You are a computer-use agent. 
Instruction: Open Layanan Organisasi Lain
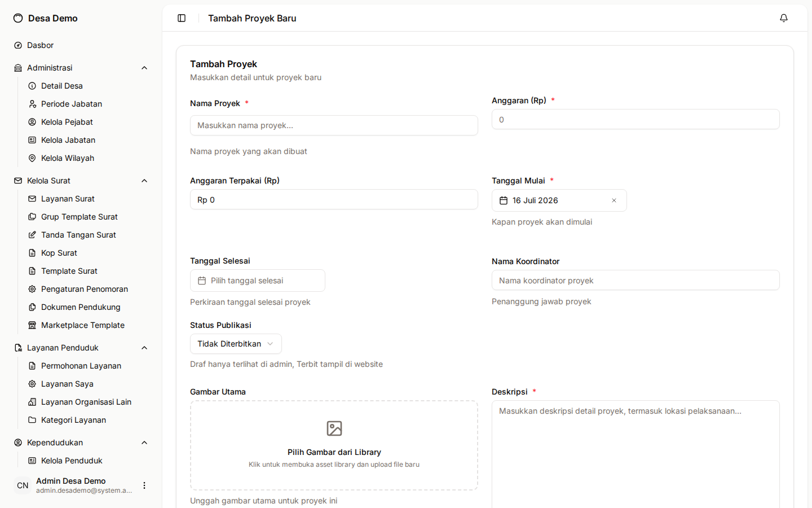click(x=88, y=402)
